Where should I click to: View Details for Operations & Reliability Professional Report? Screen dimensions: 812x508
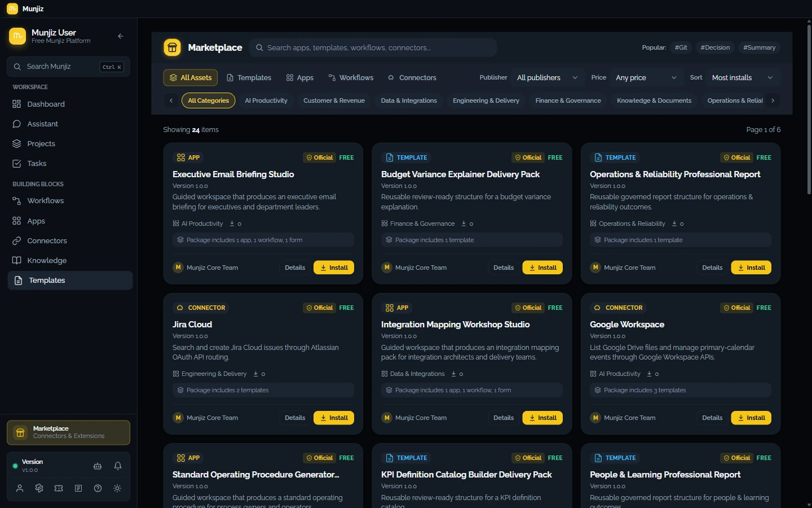coord(712,268)
